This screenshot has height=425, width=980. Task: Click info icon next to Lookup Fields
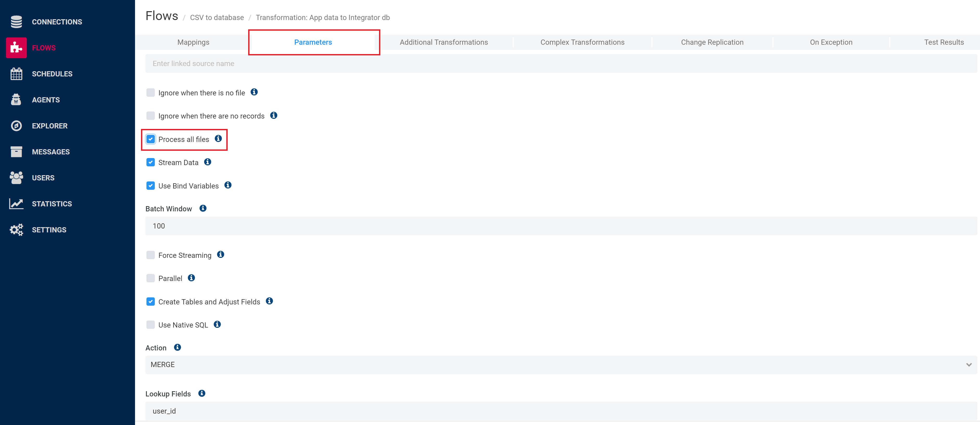click(202, 394)
